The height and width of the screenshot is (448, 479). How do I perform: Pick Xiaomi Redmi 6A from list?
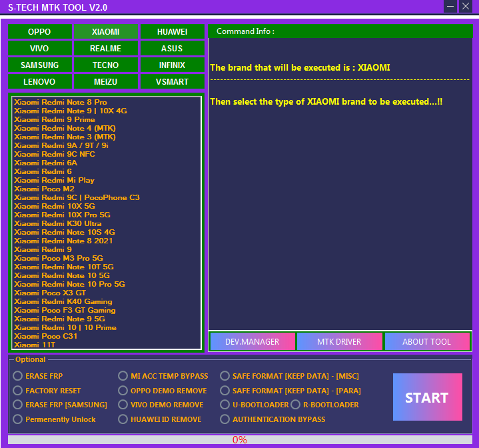coord(107,163)
